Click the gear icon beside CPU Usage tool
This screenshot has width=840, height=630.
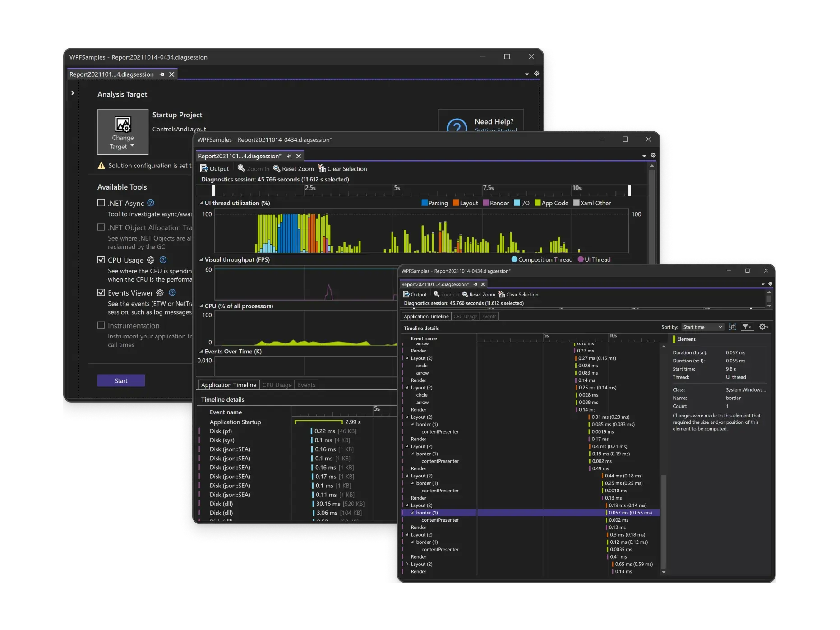point(150,260)
